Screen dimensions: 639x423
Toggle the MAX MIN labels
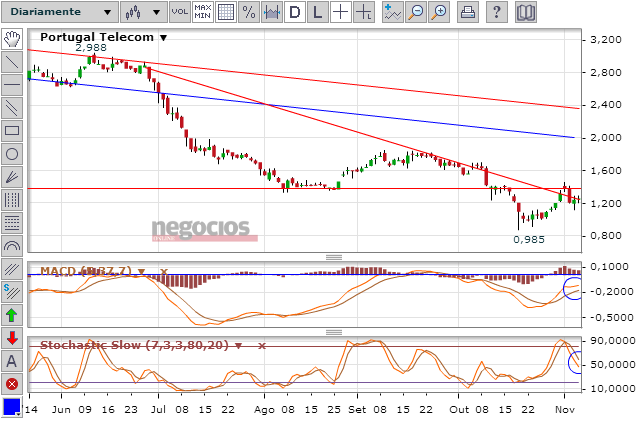pyautogui.click(x=203, y=12)
